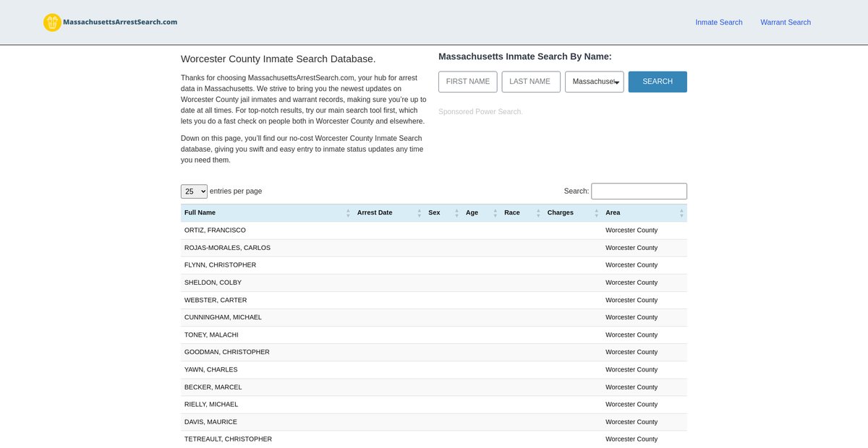The height and width of the screenshot is (448, 868).
Task: Click the table Search filter box
Action: click(x=639, y=191)
